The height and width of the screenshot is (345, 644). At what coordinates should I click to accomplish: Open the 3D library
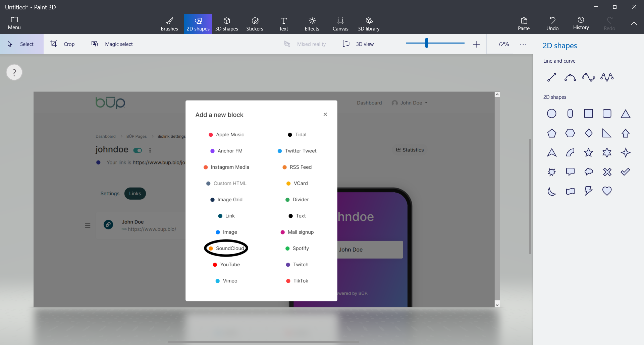tap(369, 24)
